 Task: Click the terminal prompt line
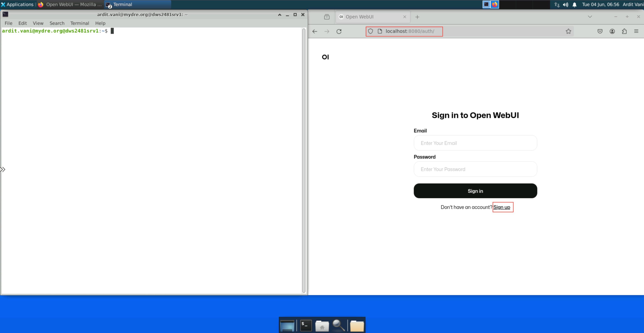[58, 31]
